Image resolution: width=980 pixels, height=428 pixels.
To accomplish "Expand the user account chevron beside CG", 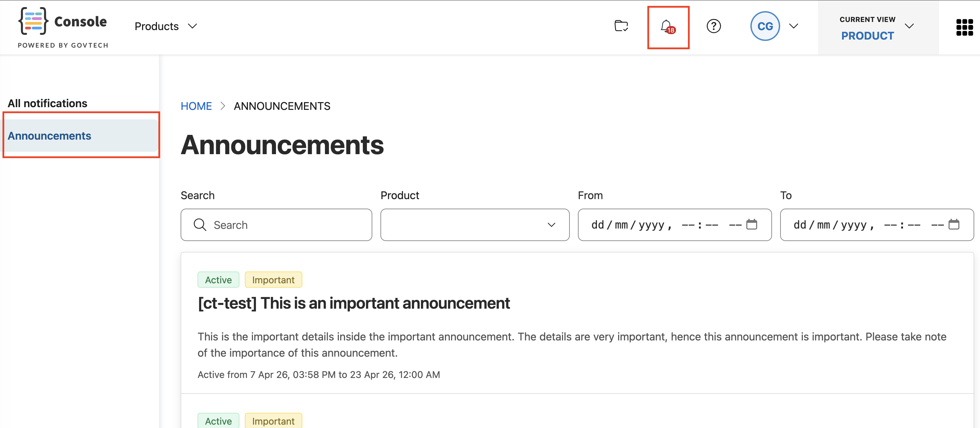I will point(793,26).
